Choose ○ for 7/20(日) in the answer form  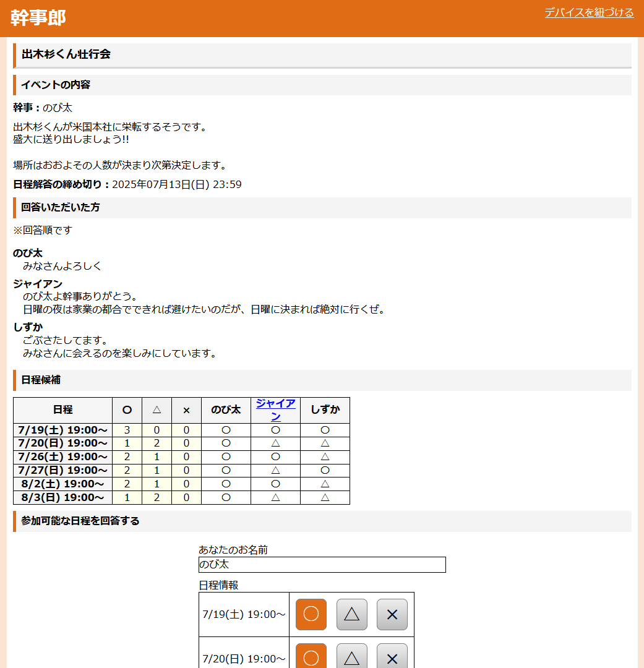311,657
